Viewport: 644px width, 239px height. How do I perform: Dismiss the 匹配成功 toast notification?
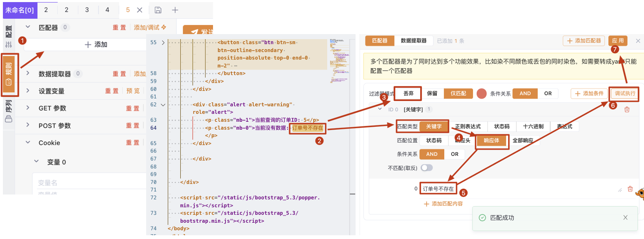pyautogui.click(x=625, y=217)
